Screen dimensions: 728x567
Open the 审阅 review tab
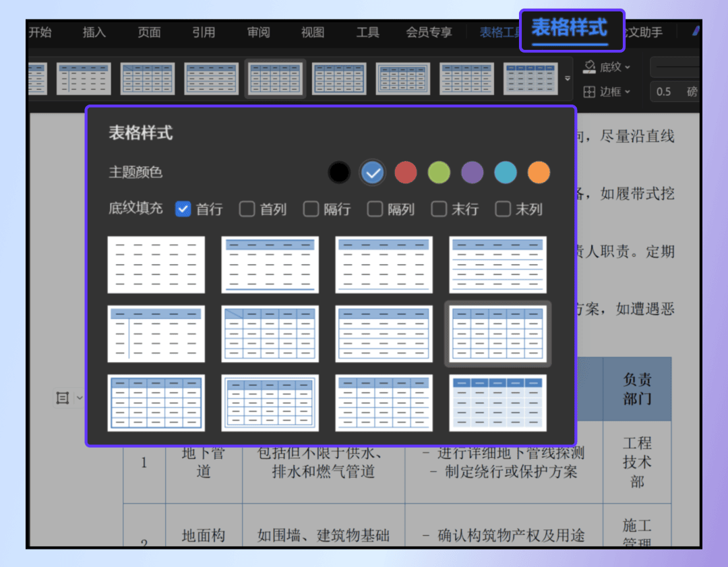258,32
